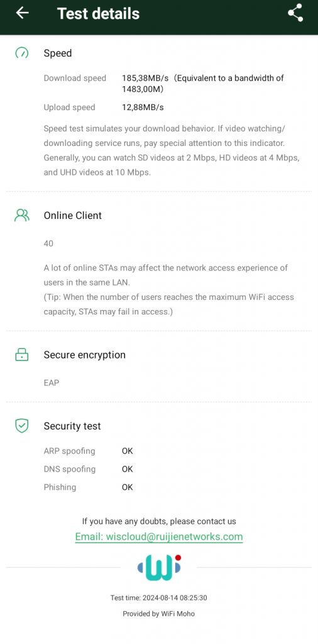318x644 pixels.
Task: Tap the EAP encryption value
Action: tap(52, 383)
